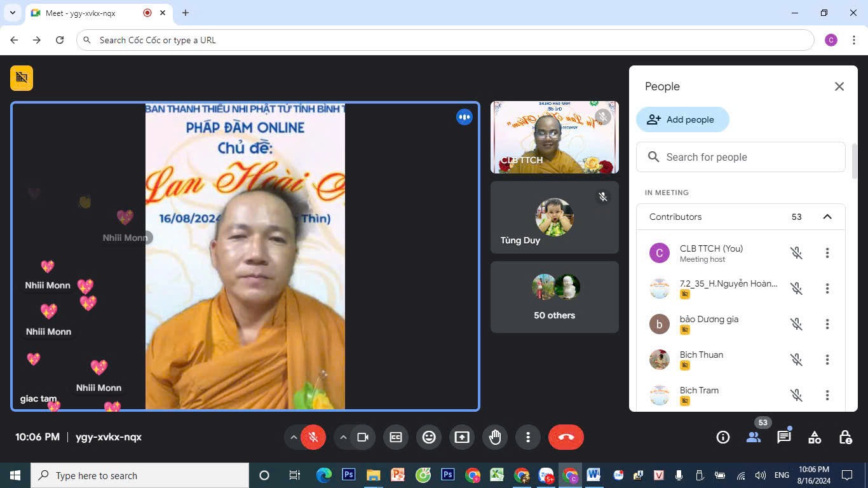Click the red leave call button

tap(566, 437)
